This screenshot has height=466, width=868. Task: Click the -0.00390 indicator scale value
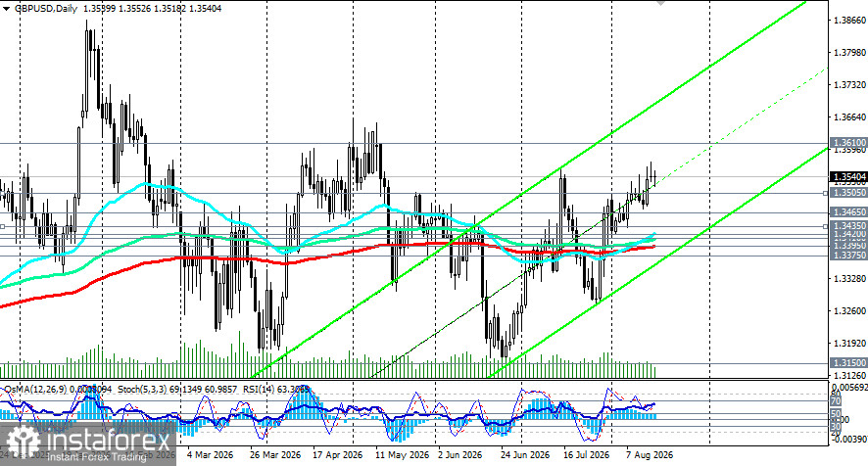849,439
